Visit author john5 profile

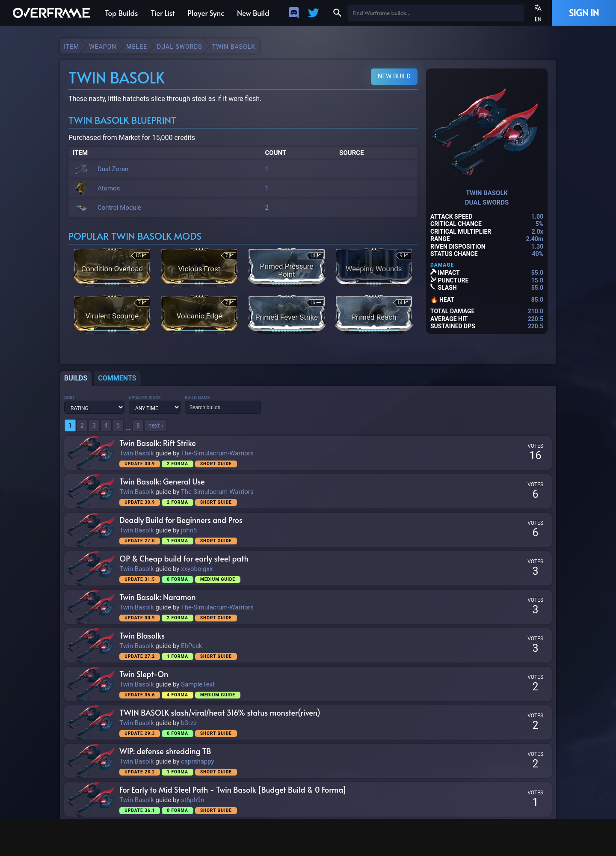(189, 530)
